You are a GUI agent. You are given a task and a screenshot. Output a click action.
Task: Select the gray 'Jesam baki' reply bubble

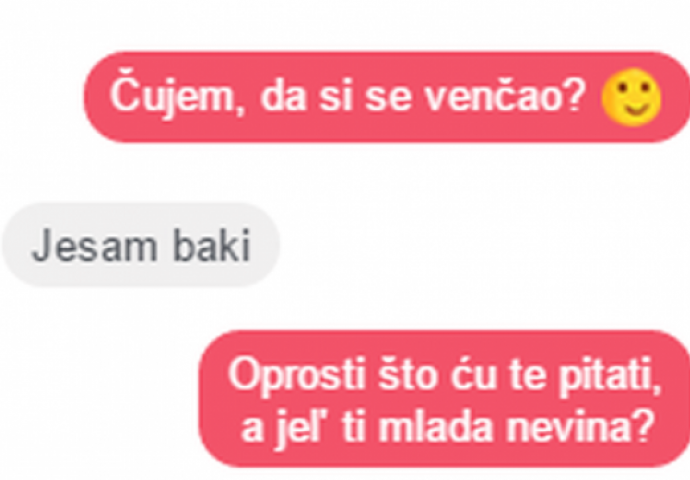pos(141,245)
